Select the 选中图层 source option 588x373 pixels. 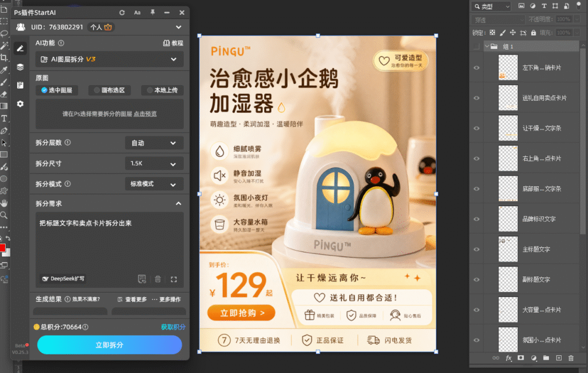(x=57, y=90)
